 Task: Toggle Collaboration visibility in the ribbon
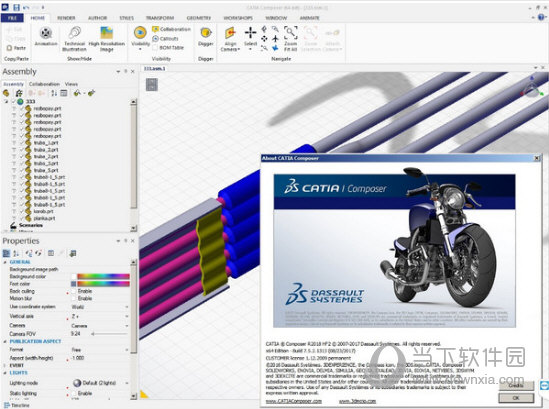(172, 29)
